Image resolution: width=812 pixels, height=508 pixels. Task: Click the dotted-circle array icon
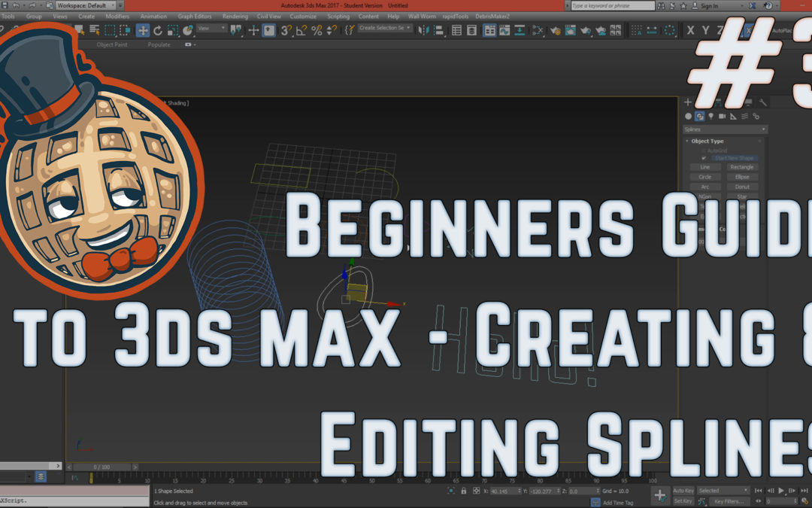point(670,30)
